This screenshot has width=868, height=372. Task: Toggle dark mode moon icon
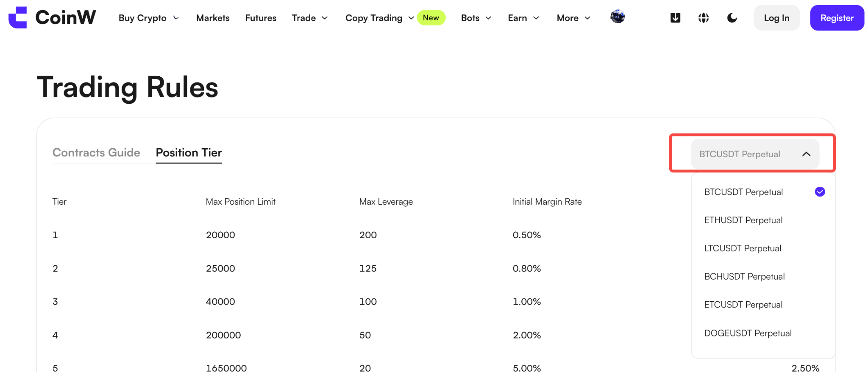pyautogui.click(x=732, y=18)
